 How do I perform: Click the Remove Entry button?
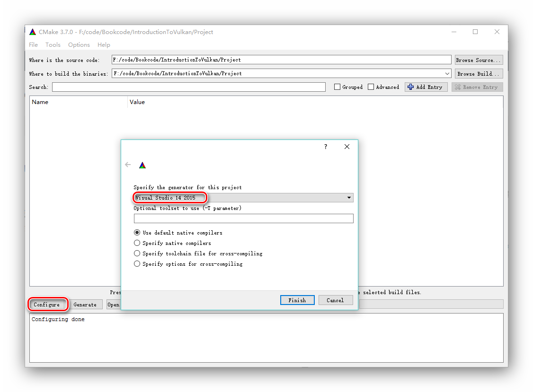pyautogui.click(x=477, y=87)
